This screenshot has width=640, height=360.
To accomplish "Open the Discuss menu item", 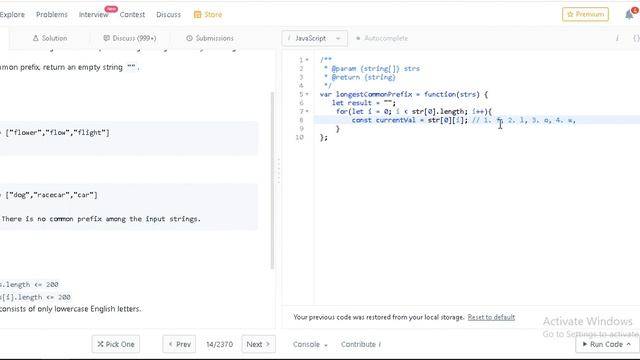I will (x=168, y=14).
